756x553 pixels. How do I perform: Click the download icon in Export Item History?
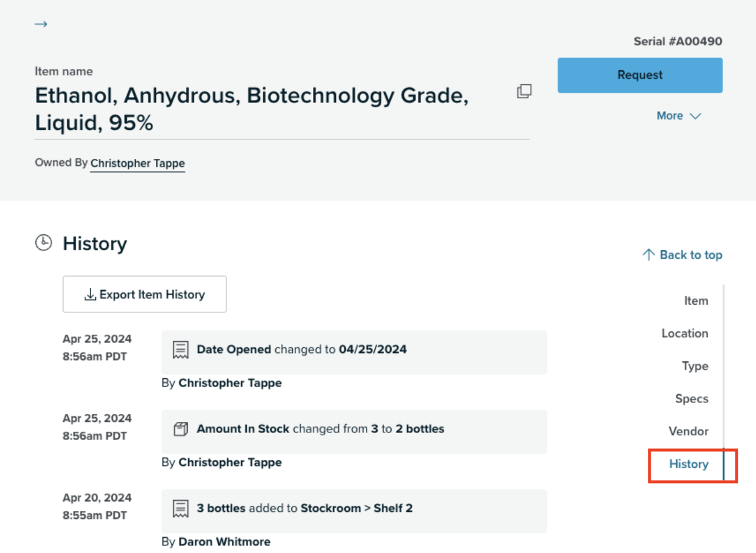click(91, 294)
